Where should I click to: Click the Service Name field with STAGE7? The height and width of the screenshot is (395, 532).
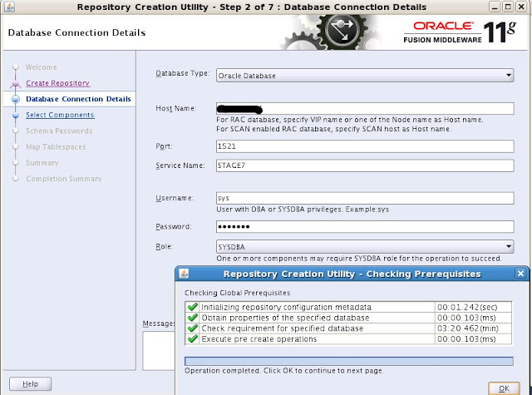pos(365,165)
